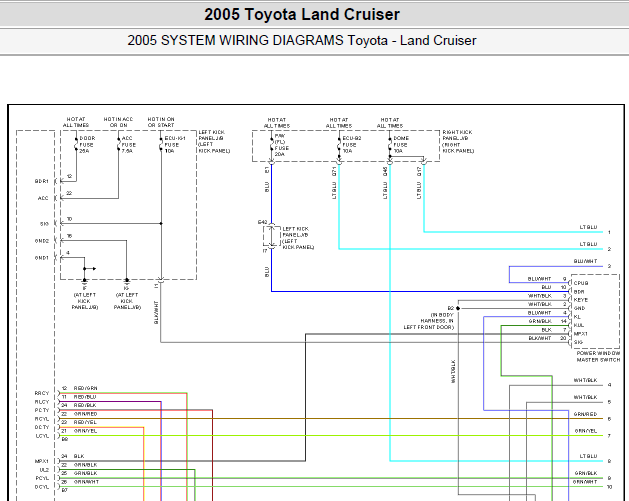This screenshot has width=629, height=501.
Task: Select the "IN BODY HARNESS" splice note
Action: click(x=429, y=321)
